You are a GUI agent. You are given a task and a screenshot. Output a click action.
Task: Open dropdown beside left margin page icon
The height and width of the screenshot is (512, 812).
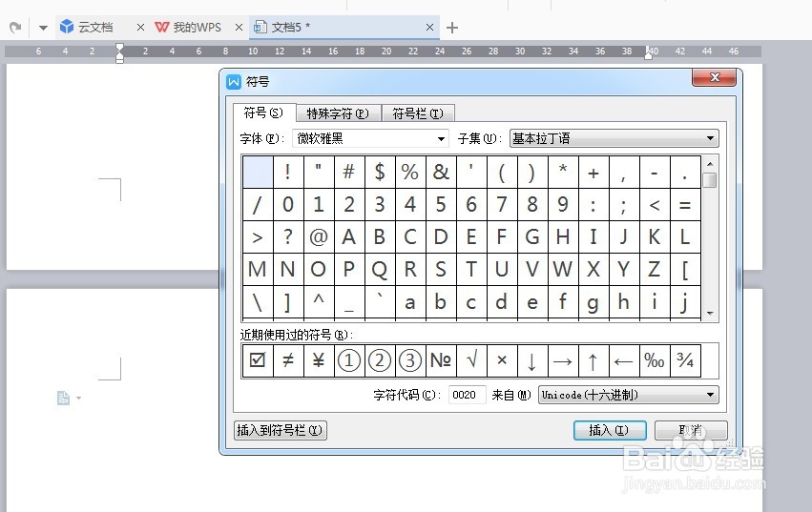(78, 399)
